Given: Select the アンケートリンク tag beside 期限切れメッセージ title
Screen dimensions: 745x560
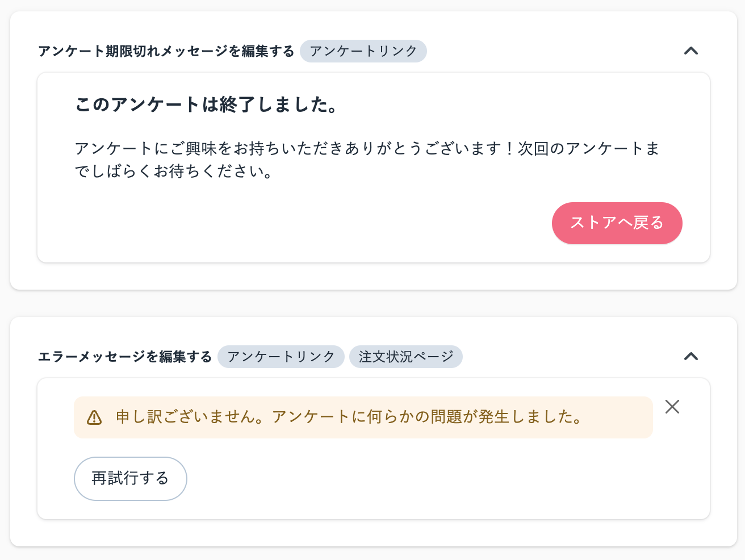Looking at the screenshot, I should pyautogui.click(x=363, y=51).
